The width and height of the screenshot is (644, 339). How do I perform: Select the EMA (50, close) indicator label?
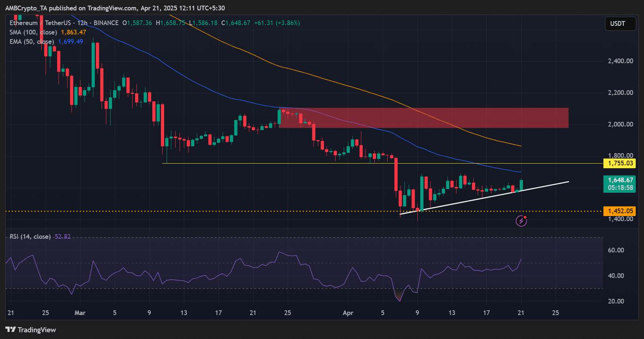click(32, 42)
